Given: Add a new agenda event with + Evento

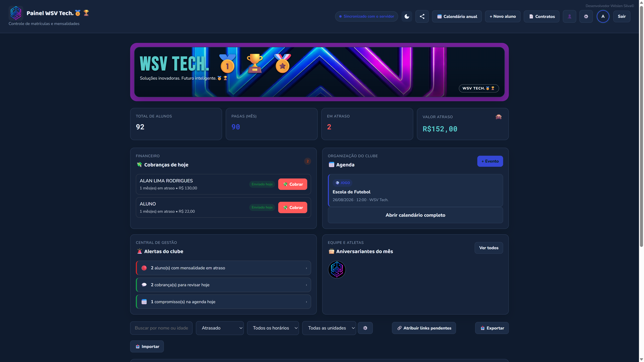Looking at the screenshot, I should (x=490, y=161).
